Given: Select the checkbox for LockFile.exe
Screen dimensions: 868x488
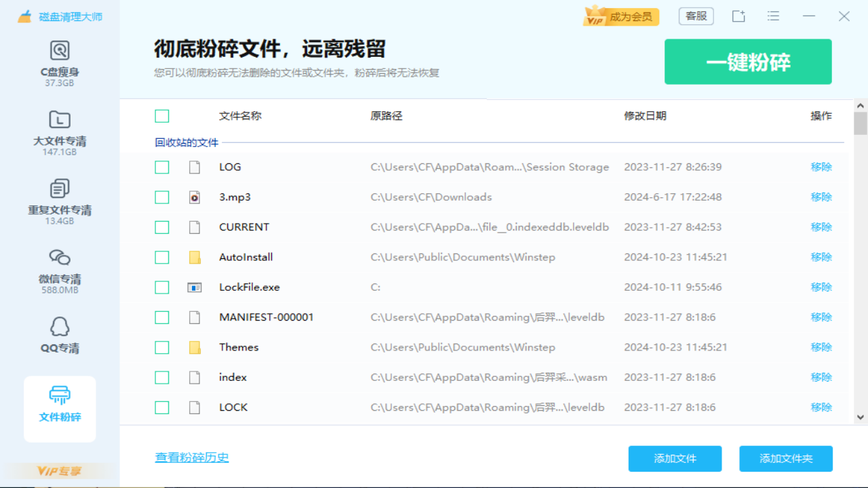Looking at the screenshot, I should 162,287.
